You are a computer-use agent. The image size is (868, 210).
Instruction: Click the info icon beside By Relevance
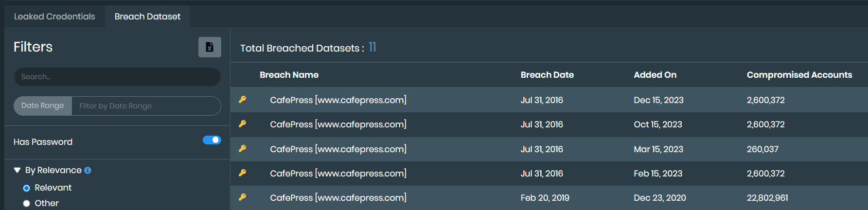[88, 171]
